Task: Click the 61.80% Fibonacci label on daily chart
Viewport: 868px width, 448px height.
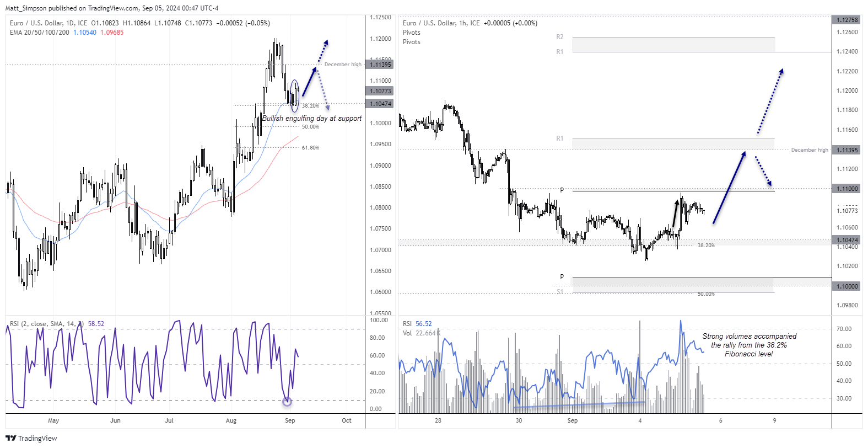Action: pyautogui.click(x=310, y=148)
